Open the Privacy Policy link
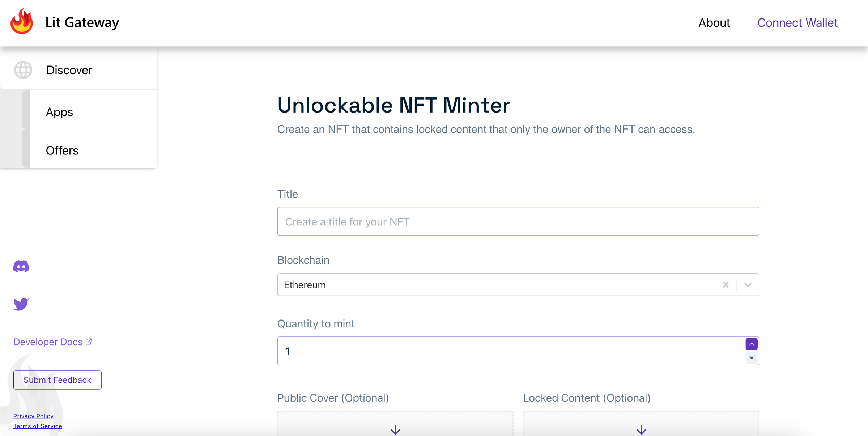Viewport: 868px width, 436px height. click(33, 416)
